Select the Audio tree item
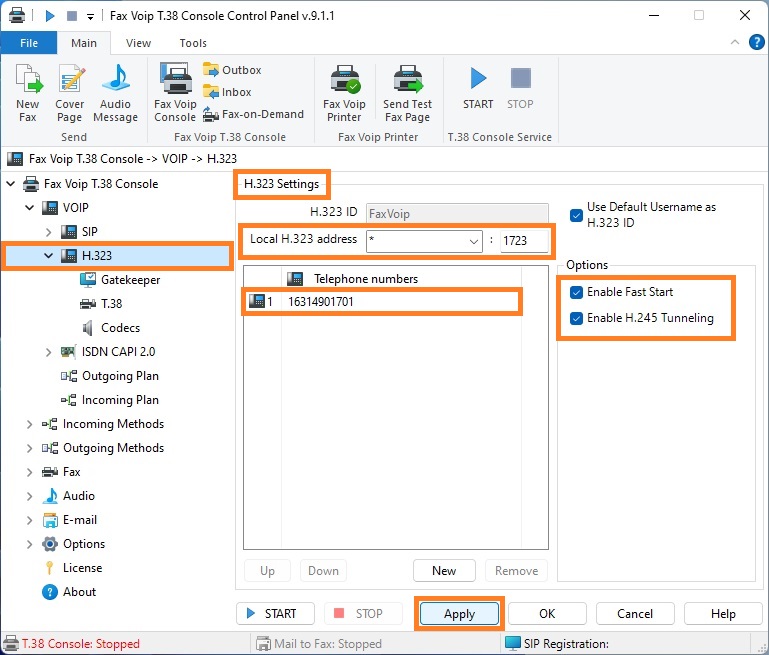This screenshot has width=769, height=655. [x=78, y=496]
